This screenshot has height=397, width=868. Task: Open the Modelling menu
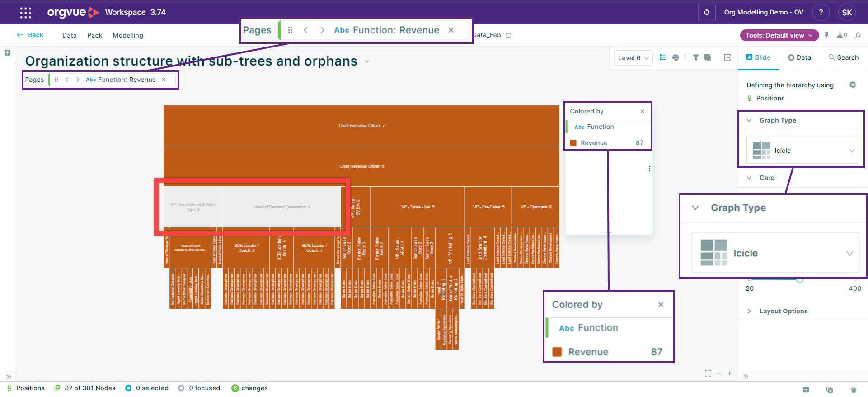click(128, 35)
